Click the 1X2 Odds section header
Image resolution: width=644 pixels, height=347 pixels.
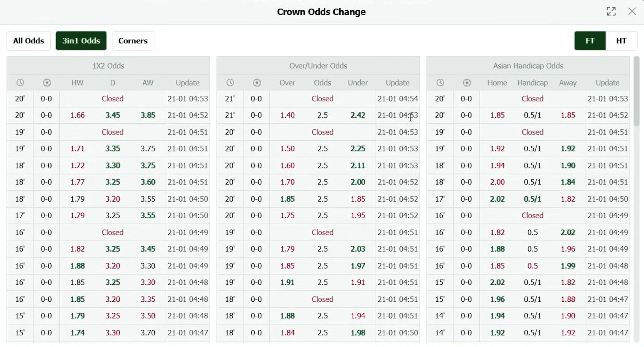(108, 66)
